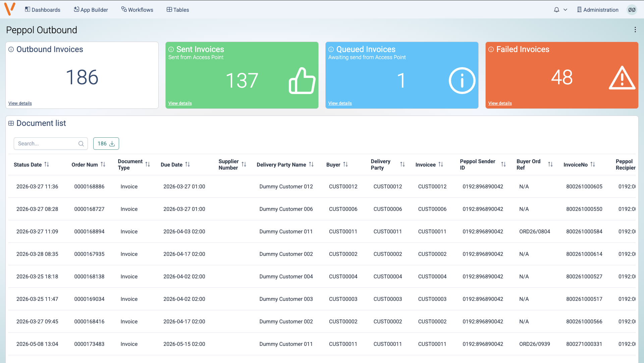This screenshot has width=644, height=363.
Task: Click buyer order ref ORD26/0939
Action: click(x=535, y=344)
